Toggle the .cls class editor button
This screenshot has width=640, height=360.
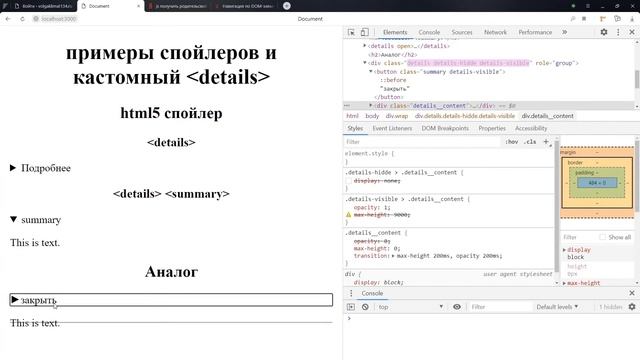click(x=530, y=142)
